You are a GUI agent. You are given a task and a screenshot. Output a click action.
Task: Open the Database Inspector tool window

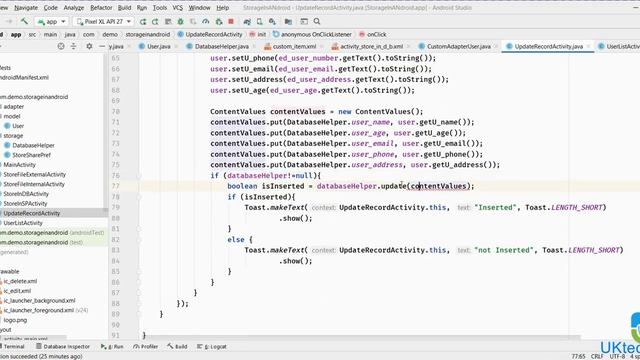pos(63,347)
